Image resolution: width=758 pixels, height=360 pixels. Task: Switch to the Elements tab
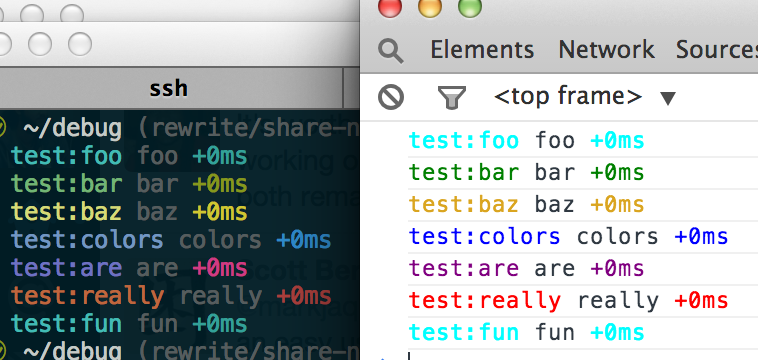pos(482,50)
